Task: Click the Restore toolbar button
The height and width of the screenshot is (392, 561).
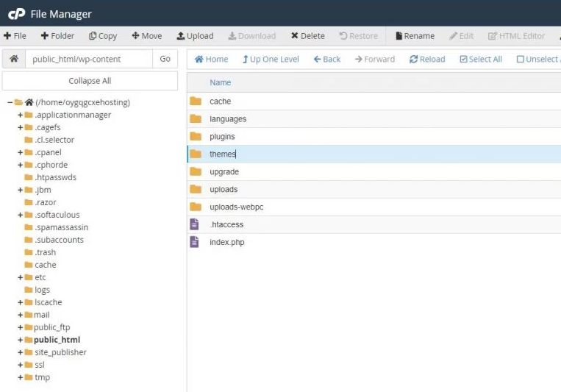Action: click(x=359, y=36)
